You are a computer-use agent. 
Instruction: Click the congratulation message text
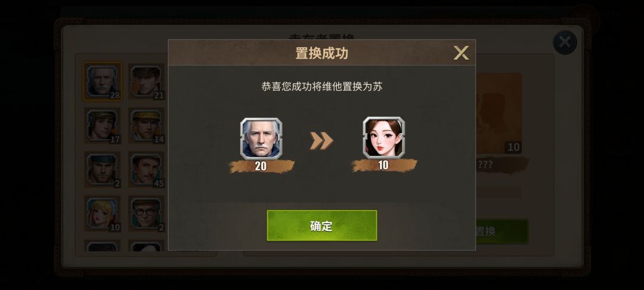click(x=321, y=87)
